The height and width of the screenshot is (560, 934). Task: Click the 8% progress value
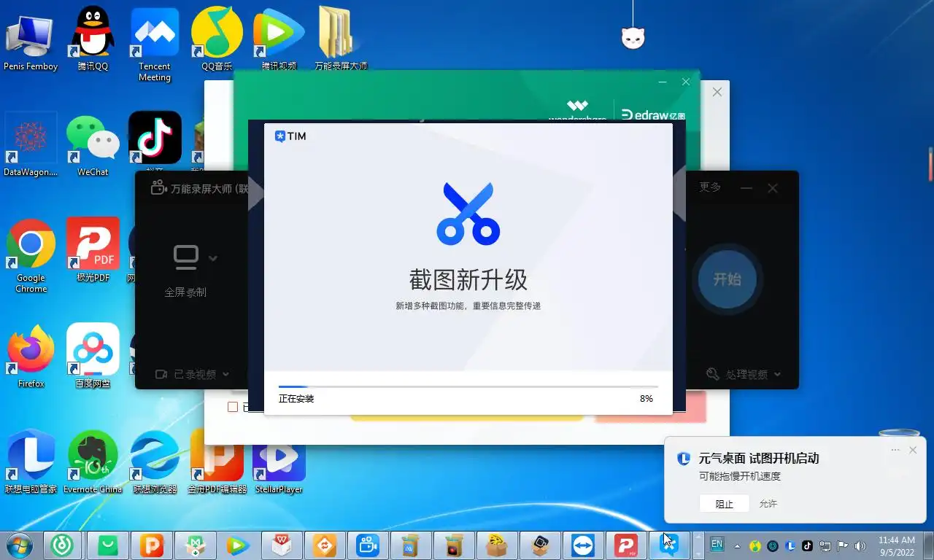point(646,399)
